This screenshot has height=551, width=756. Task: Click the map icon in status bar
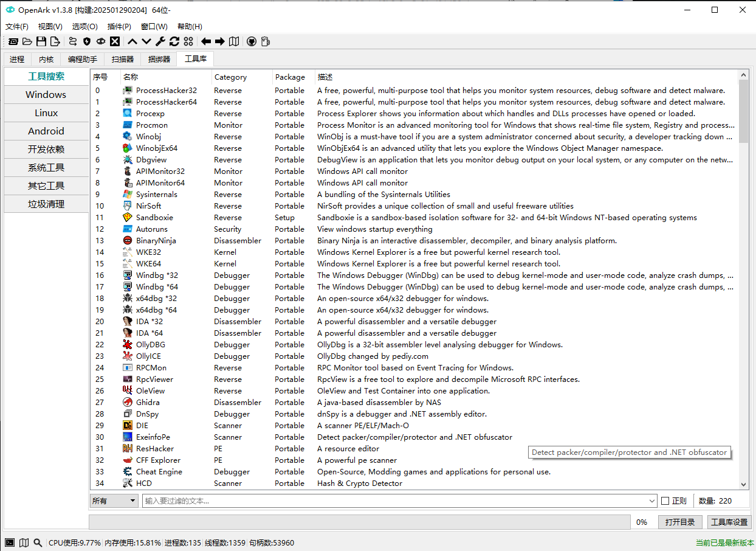[x=24, y=542]
